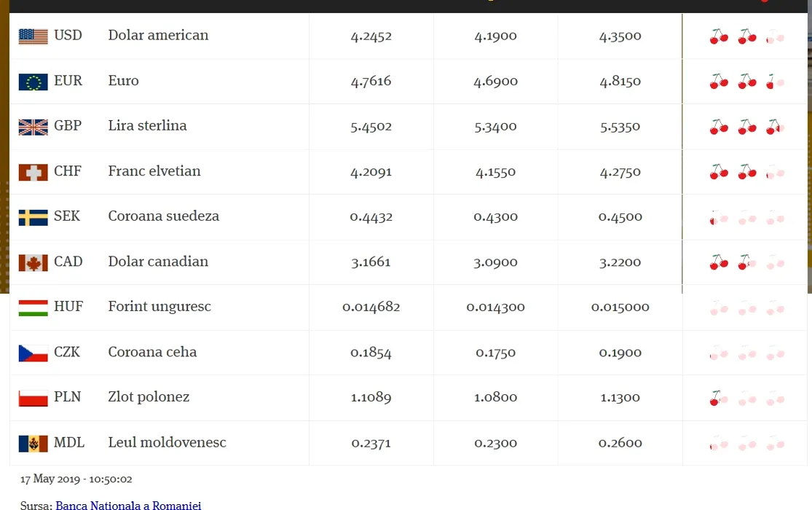Image resolution: width=812 pixels, height=510 pixels.
Task: Click the Canadian flag icon beside CAD
Action: (x=33, y=263)
